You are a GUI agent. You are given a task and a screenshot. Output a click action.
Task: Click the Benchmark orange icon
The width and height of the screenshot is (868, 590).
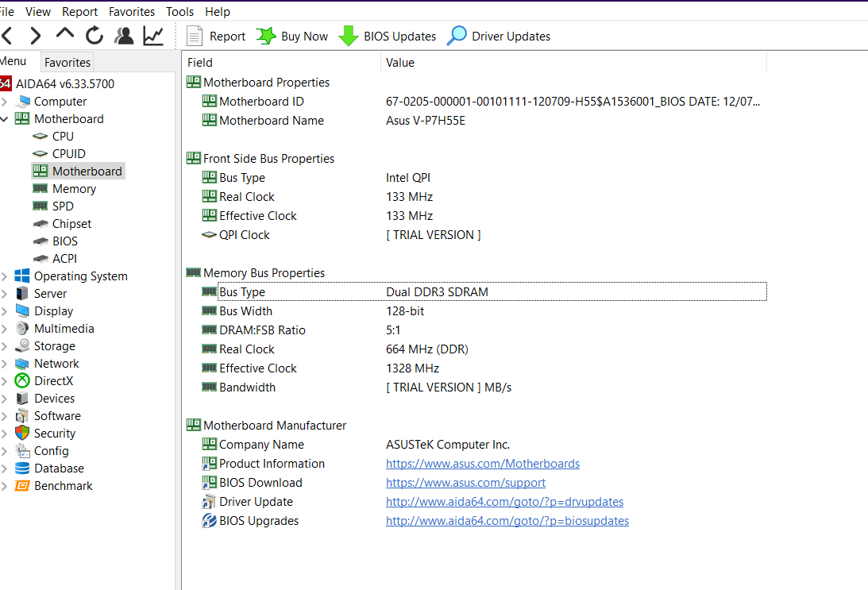22,486
